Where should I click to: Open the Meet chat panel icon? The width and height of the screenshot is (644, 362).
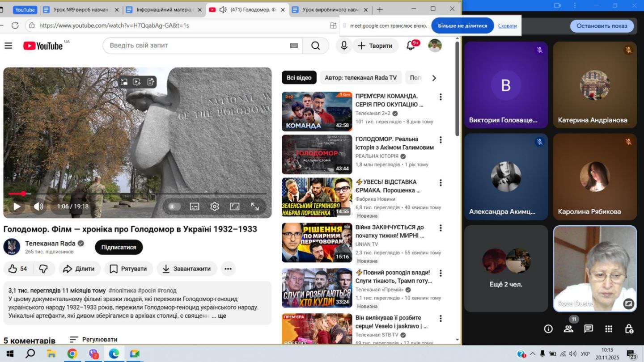pos(589,329)
